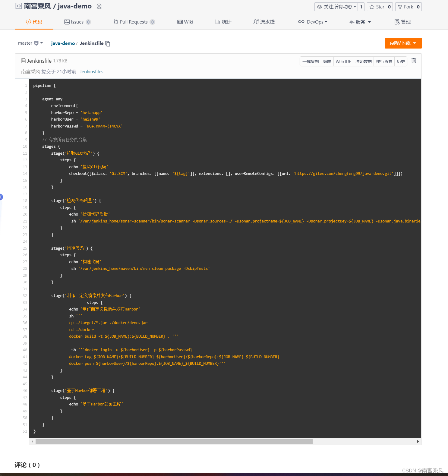Click the repository type icon beside 南宫乘风
The width and height of the screenshot is (448, 476).
(x=19, y=6)
